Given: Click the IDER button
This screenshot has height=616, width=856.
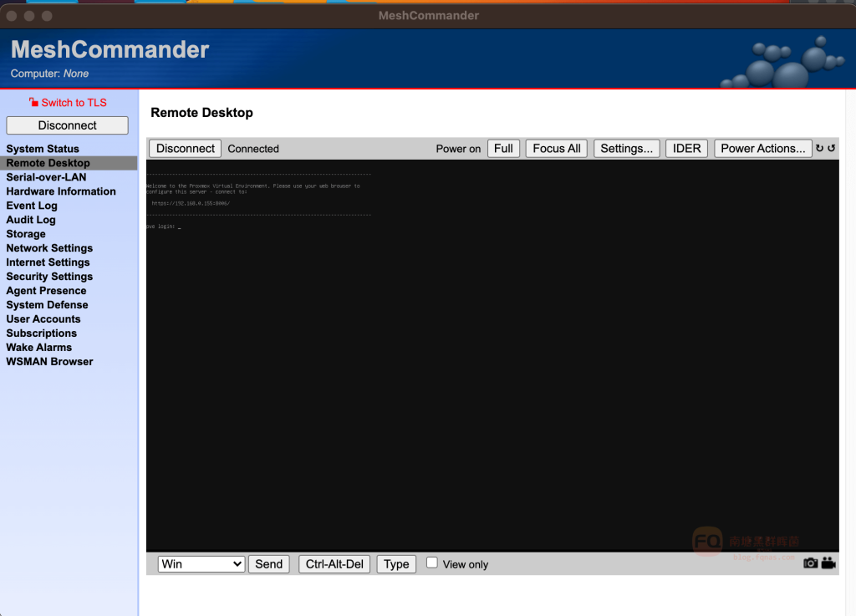Looking at the screenshot, I should [x=686, y=149].
